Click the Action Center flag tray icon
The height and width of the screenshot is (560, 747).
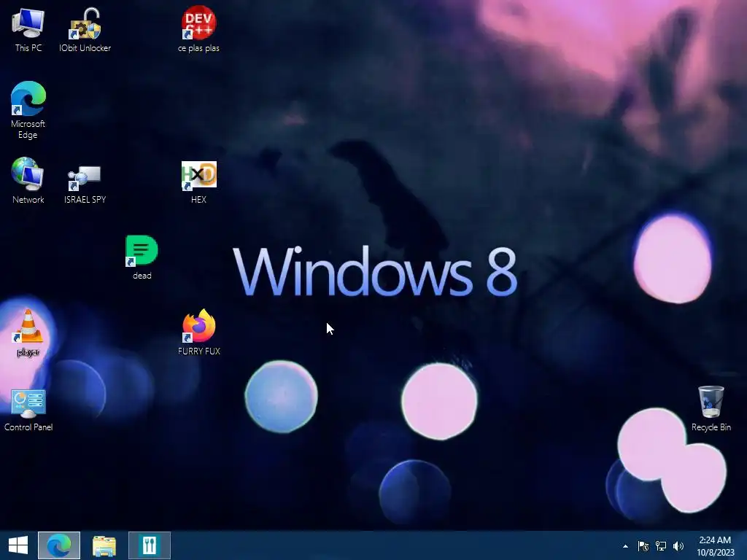[x=643, y=546]
